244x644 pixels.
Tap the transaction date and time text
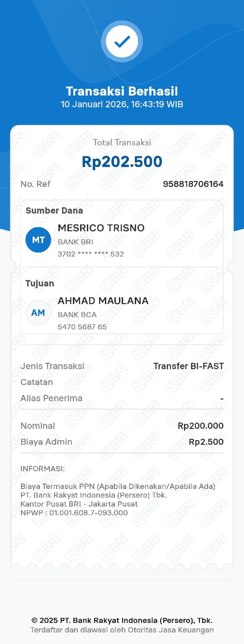tap(122, 104)
